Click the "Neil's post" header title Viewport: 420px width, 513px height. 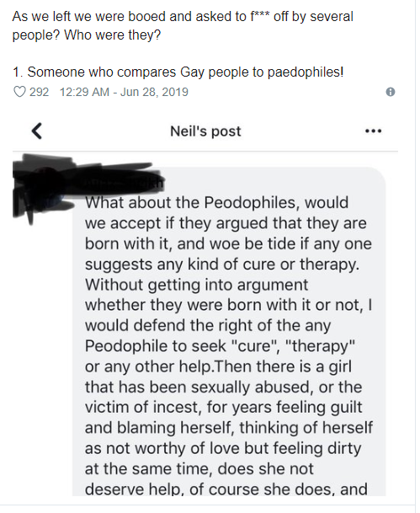click(205, 131)
